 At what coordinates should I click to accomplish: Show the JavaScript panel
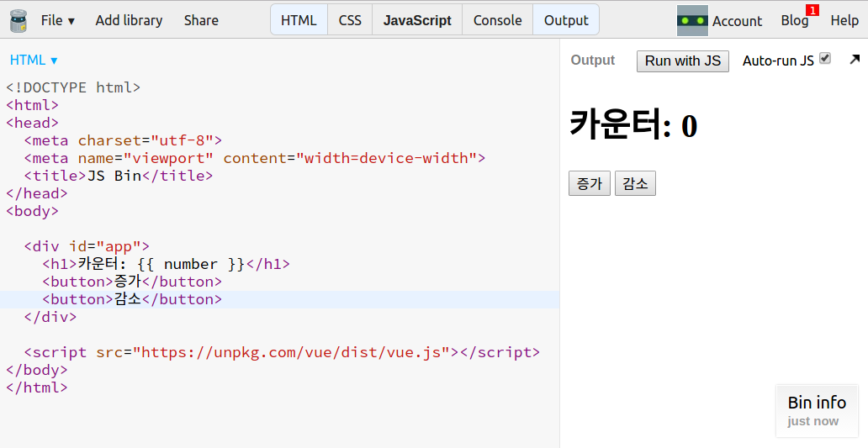click(x=417, y=20)
